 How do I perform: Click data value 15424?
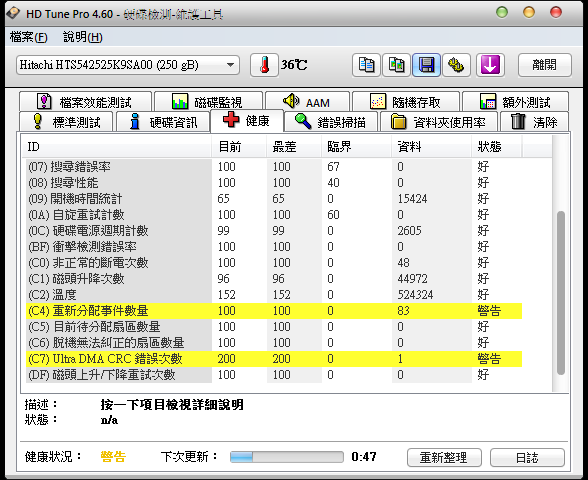coord(412,199)
